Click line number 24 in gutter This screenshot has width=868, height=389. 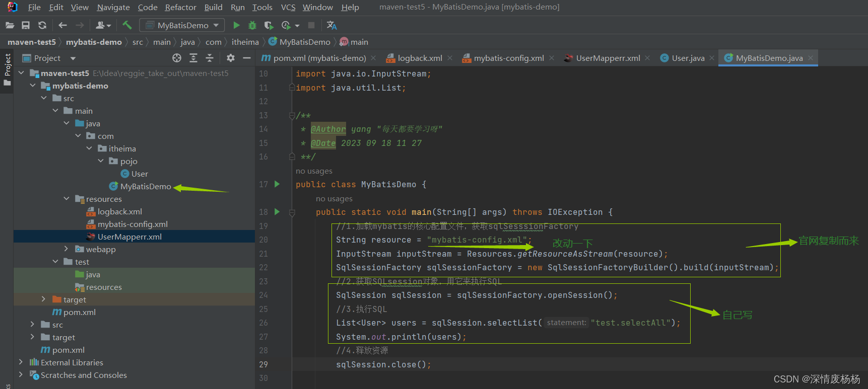(x=263, y=295)
